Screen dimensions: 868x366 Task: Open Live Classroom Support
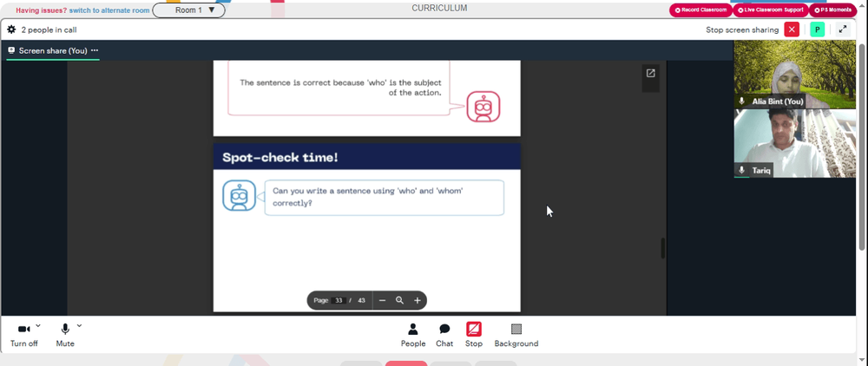(771, 10)
